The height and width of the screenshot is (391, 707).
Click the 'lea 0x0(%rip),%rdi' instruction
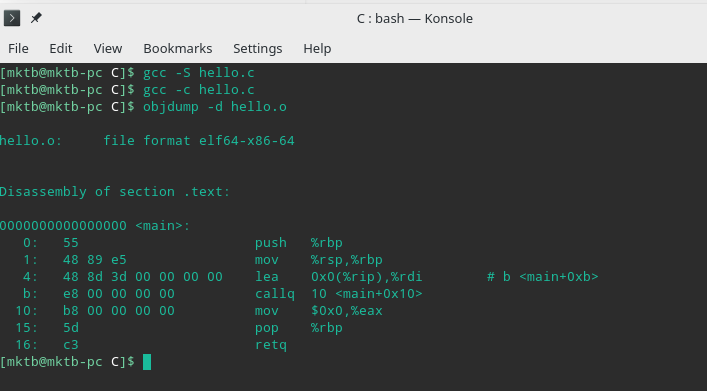[x=338, y=276]
